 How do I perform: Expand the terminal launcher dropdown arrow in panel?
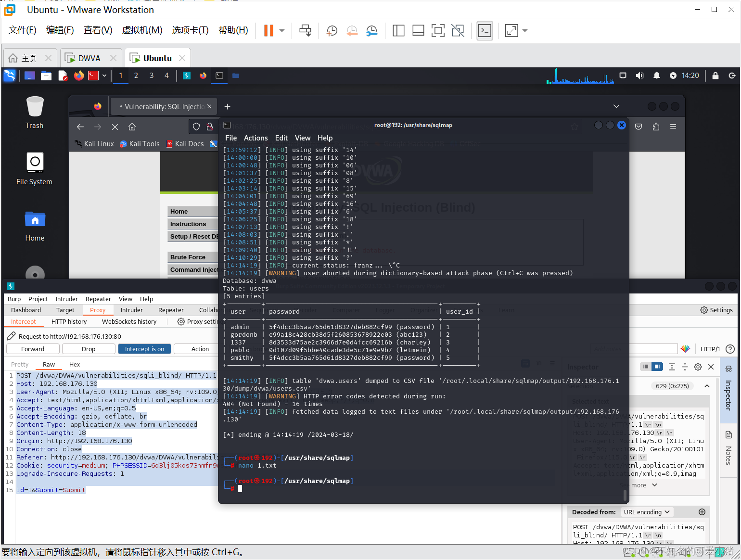104,76
